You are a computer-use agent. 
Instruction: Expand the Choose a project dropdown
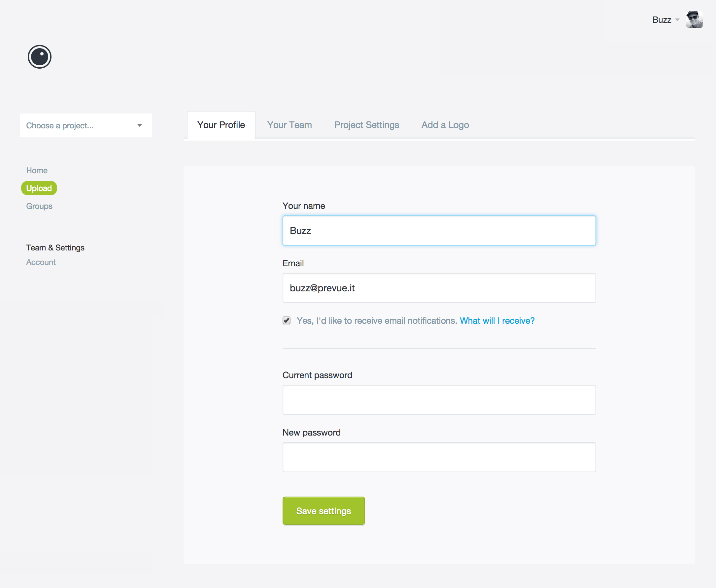[85, 125]
